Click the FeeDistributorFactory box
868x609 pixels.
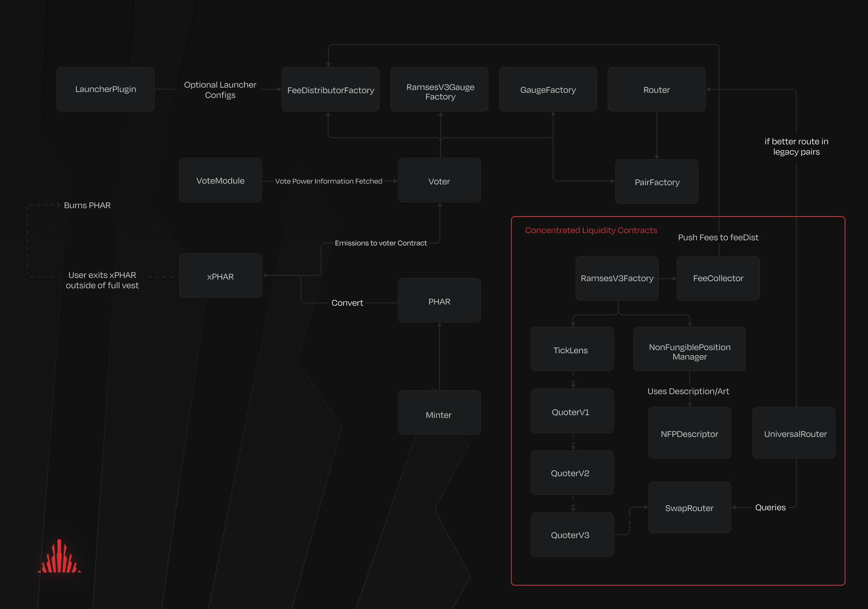point(330,90)
